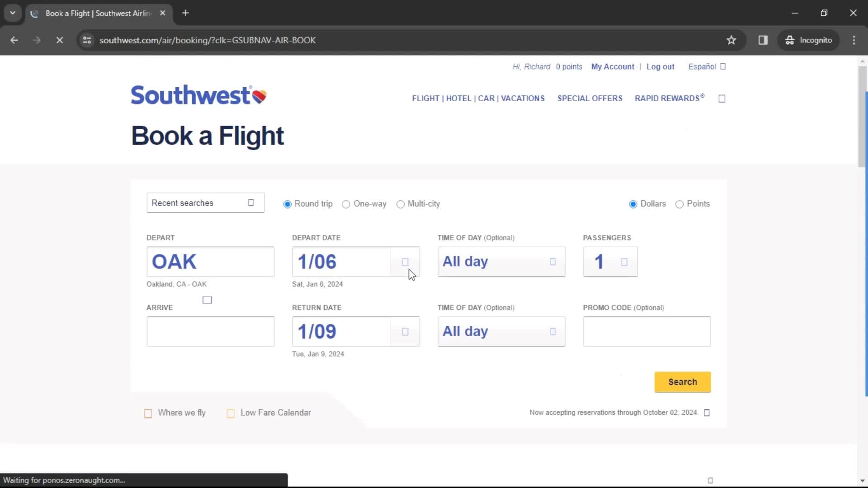The image size is (868, 488).
Task: Open the SPECIAL OFFERS menu item
Action: (589, 99)
